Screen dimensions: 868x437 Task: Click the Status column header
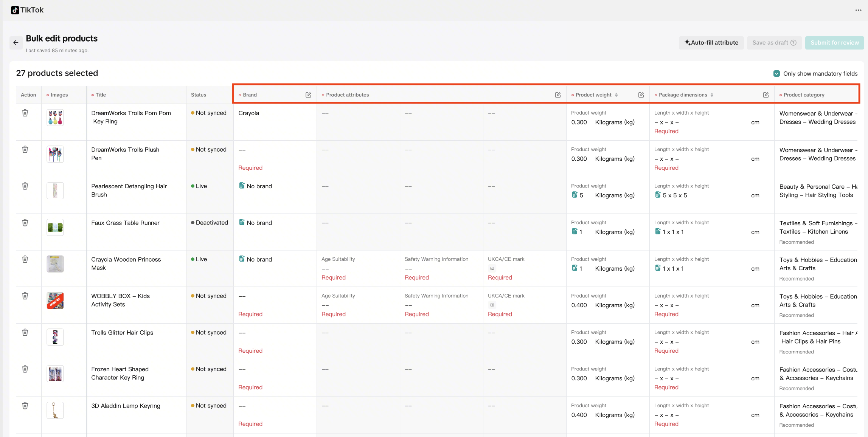(x=199, y=95)
